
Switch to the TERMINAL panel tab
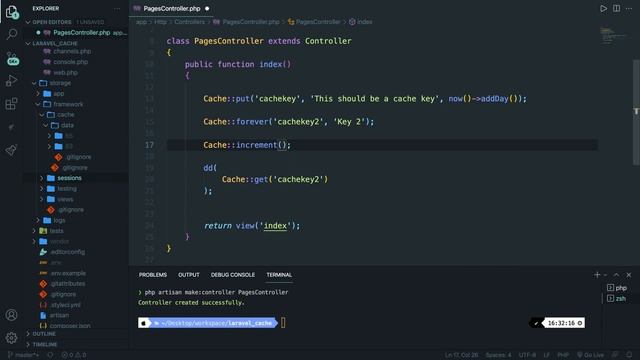[x=279, y=275]
